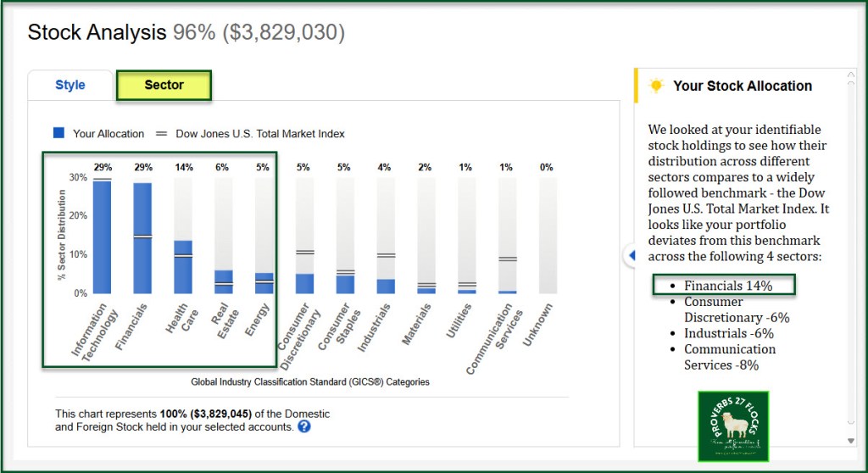The height and width of the screenshot is (473, 868).
Task: Collapse the side panel with blue arrow
Action: coord(631,254)
